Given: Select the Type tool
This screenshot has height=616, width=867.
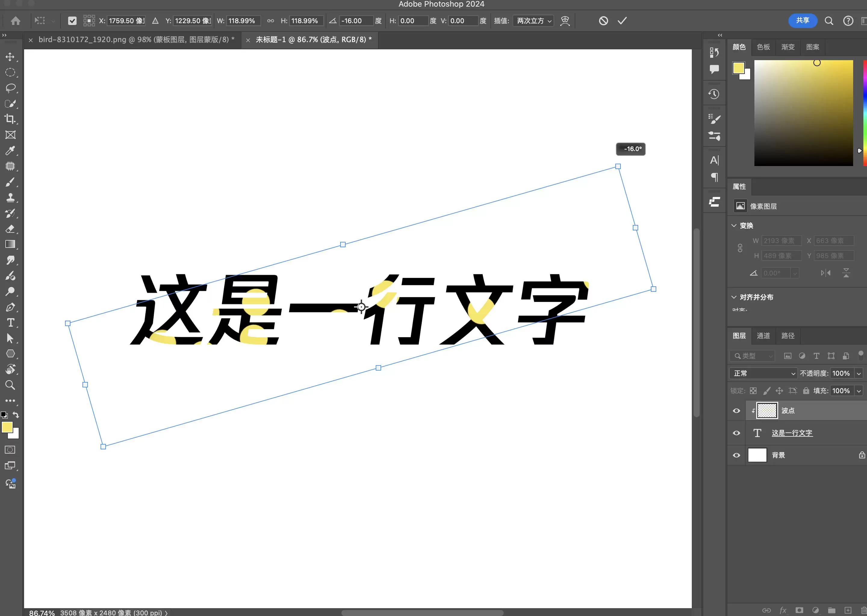Looking at the screenshot, I should [x=11, y=323].
